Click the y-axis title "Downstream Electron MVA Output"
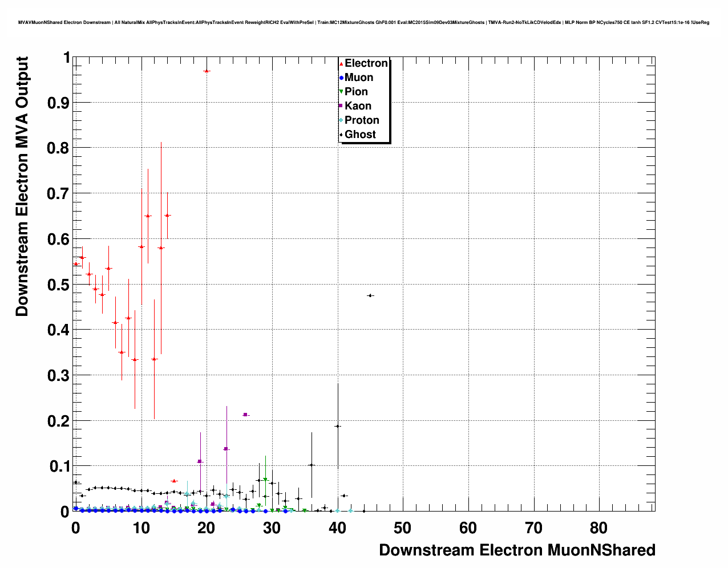 pos(22,186)
